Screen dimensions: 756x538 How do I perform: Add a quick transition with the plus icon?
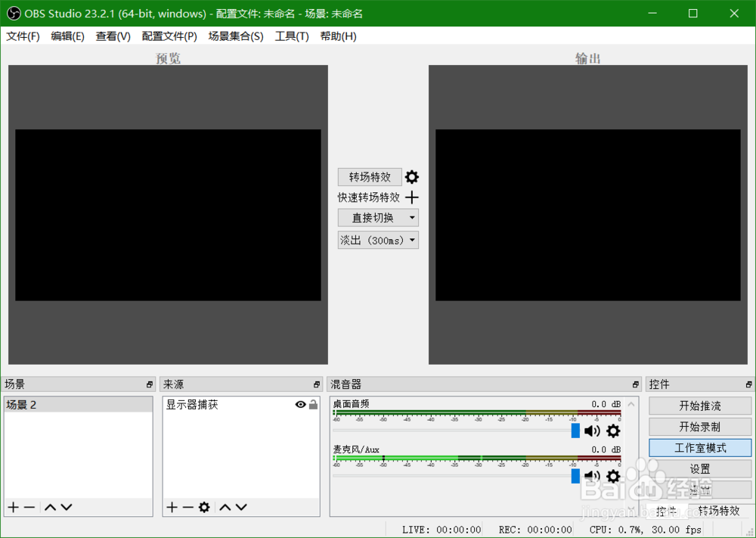tap(412, 197)
